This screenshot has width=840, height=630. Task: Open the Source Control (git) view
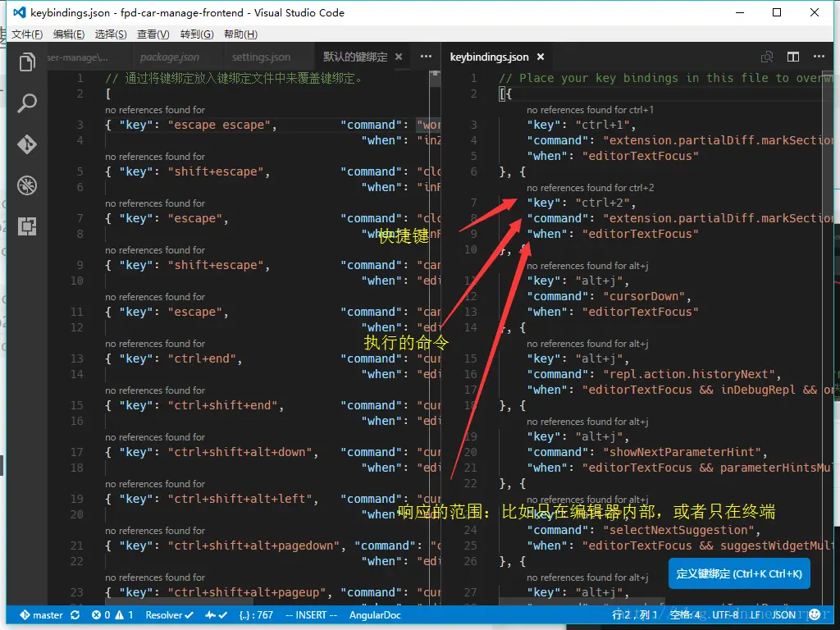pos(27,144)
